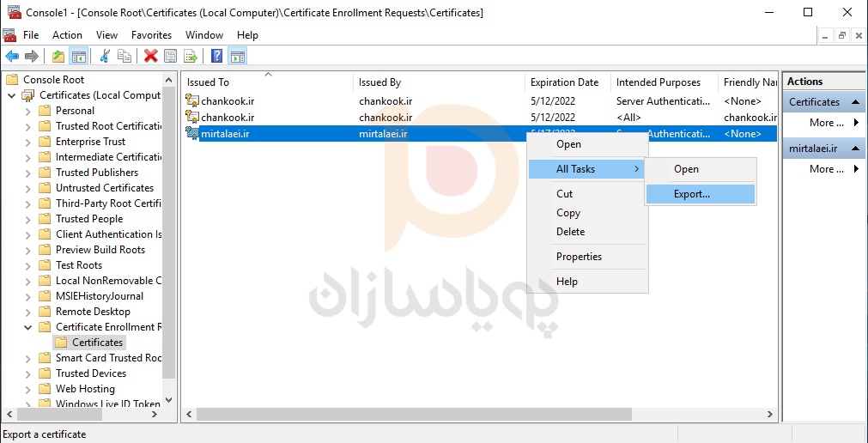
Task: Expand the Personal folder in tree
Action: [x=27, y=111]
